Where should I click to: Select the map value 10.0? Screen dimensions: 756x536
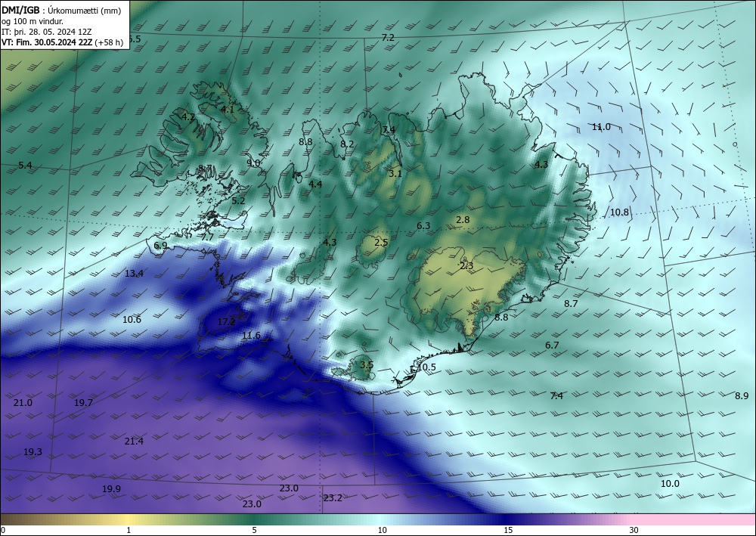pyautogui.click(x=670, y=484)
